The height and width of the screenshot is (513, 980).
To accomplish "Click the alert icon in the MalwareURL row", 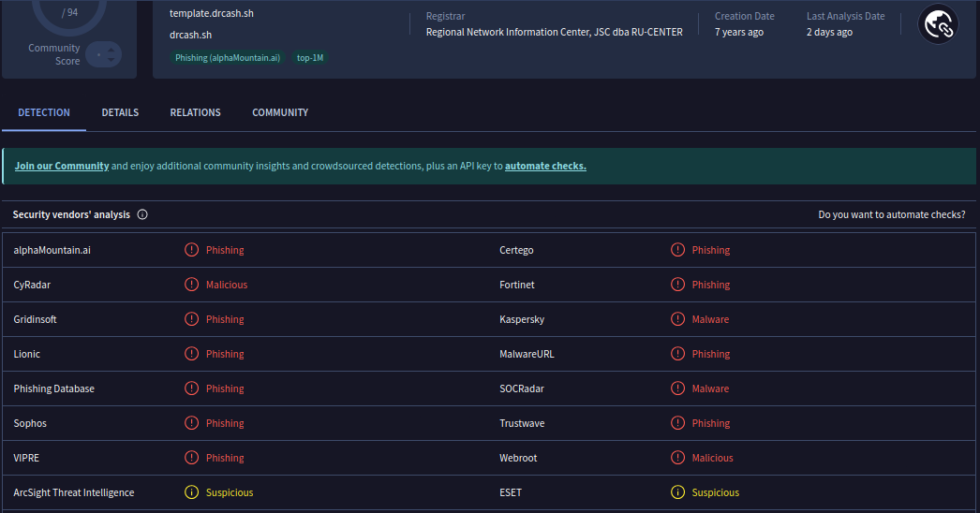I will (x=677, y=354).
